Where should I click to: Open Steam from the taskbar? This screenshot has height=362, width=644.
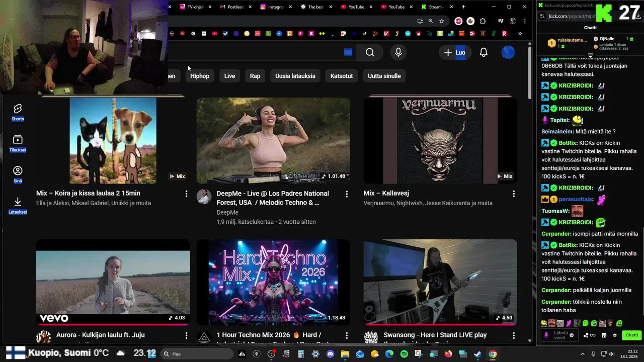point(477,354)
